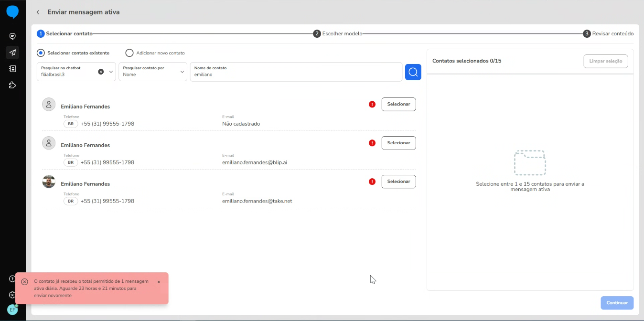This screenshot has width=644, height=321.
Task: Expand the 'Pesquisar no chatbot' dropdown
Action: 111,72
